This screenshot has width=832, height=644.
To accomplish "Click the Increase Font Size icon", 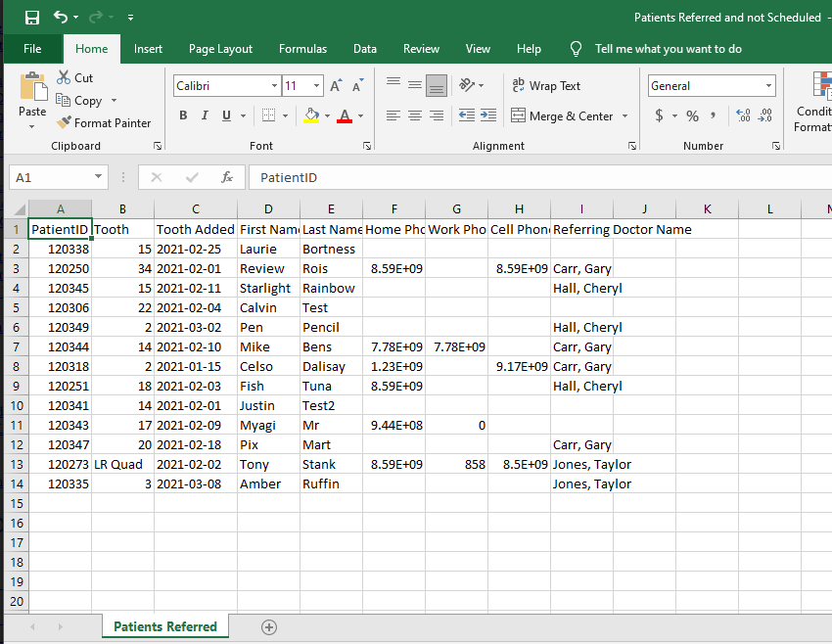I will click(x=336, y=86).
